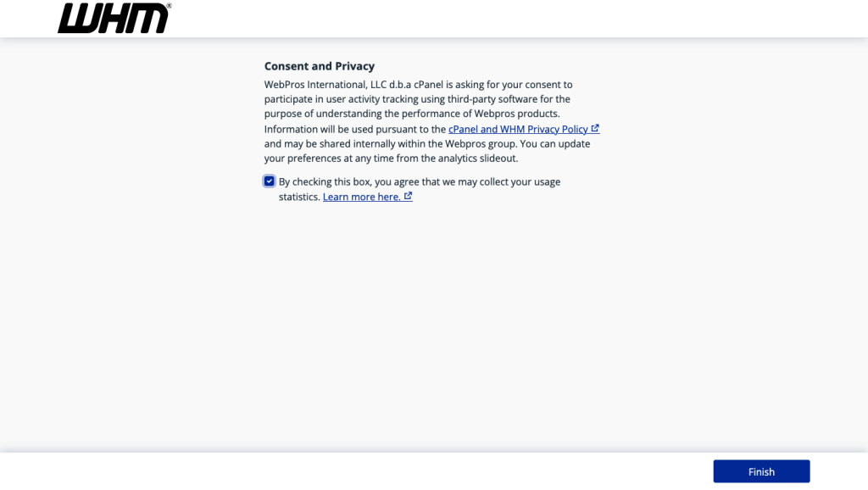The height and width of the screenshot is (490, 868).
Task: Click the registered trademark symbol by WHM
Action: pos(169,6)
